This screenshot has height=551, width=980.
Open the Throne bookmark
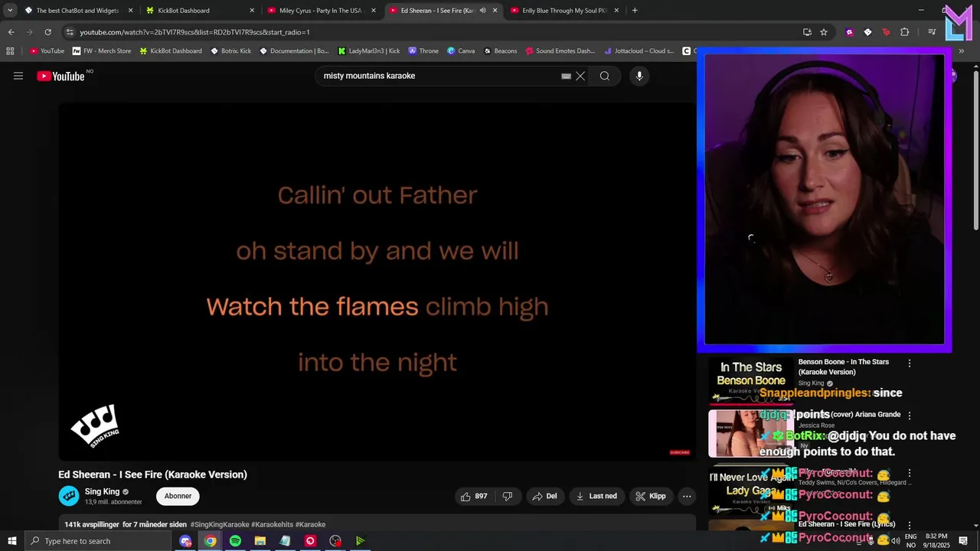(423, 51)
